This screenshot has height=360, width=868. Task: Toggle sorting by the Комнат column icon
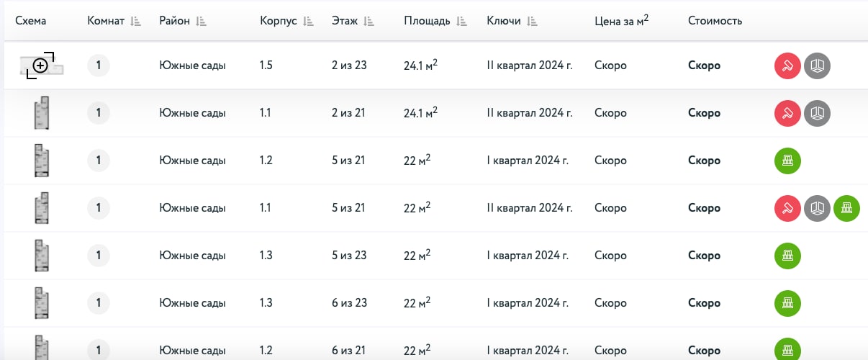click(136, 22)
